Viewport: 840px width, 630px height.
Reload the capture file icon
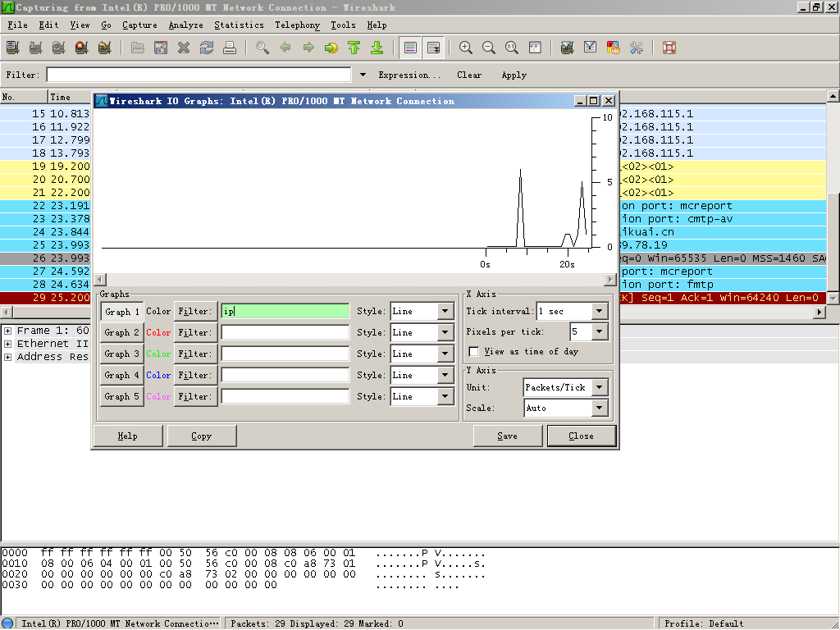click(207, 48)
